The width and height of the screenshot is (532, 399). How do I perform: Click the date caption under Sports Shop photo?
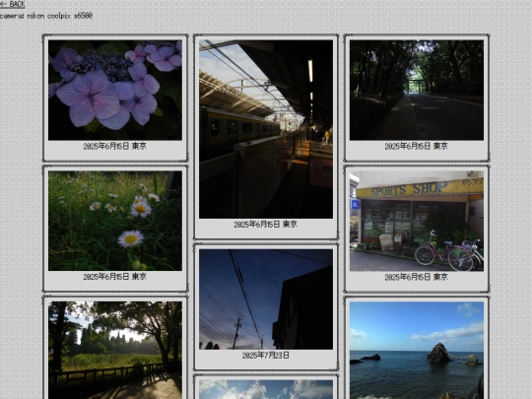pyautogui.click(x=417, y=277)
